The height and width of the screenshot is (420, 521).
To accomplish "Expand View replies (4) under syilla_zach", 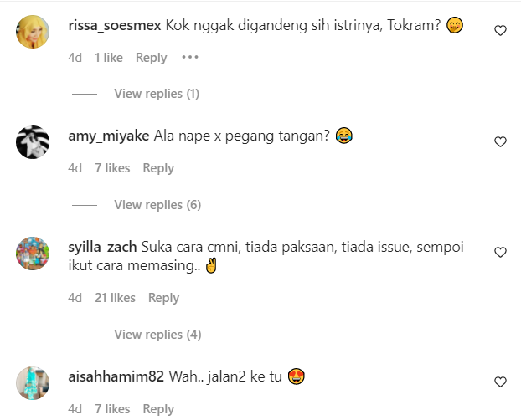I will [x=157, y=335].
